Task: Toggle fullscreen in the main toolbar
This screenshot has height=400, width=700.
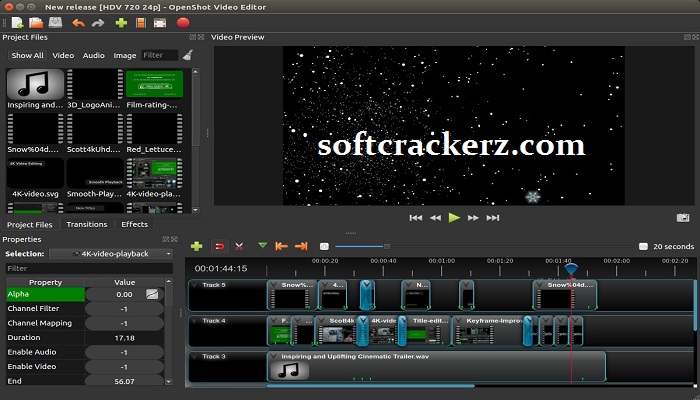Action: pos(160,23)
